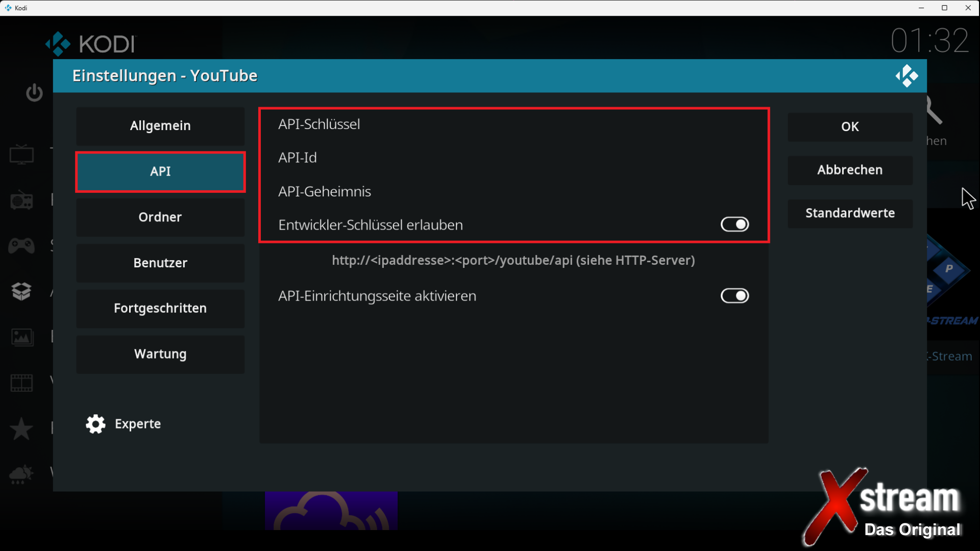Open the Weather cloud icon
Viewport: 980px width, 551px height.
[21, 474]
